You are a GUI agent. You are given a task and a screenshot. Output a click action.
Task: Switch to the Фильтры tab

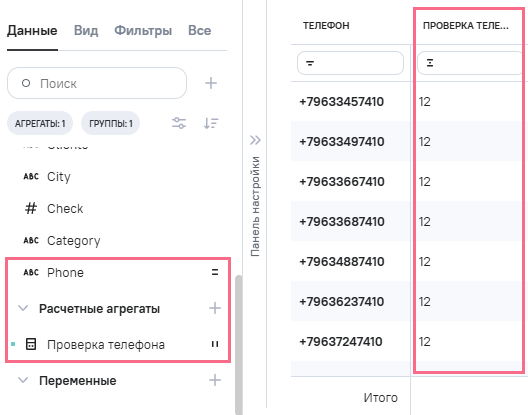(x=143, y=31)
